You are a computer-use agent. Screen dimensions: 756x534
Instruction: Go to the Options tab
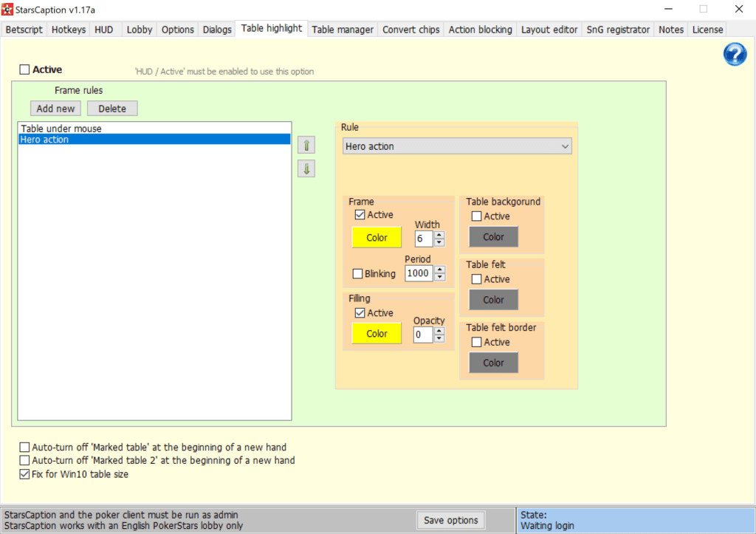coord(177,30)
